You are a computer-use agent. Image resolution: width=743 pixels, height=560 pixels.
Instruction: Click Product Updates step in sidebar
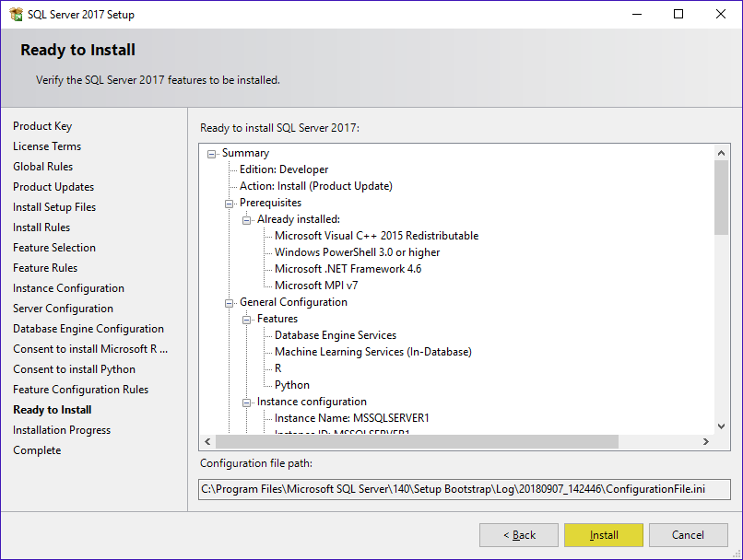[x=53, y=187]
